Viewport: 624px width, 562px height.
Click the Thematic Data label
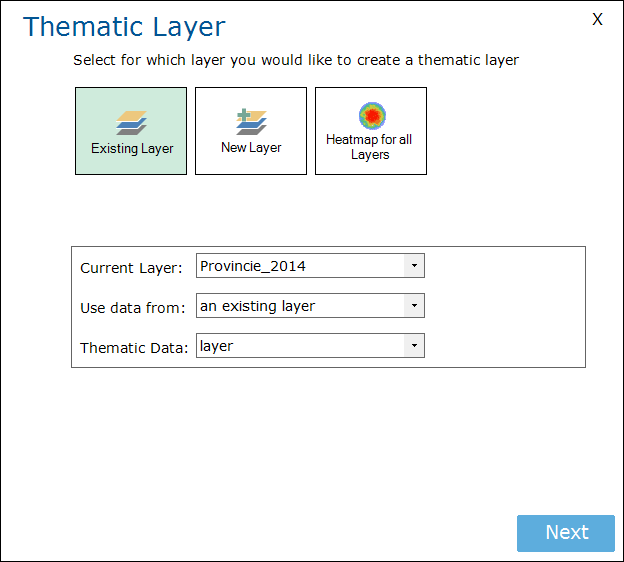tap(134, 348)
